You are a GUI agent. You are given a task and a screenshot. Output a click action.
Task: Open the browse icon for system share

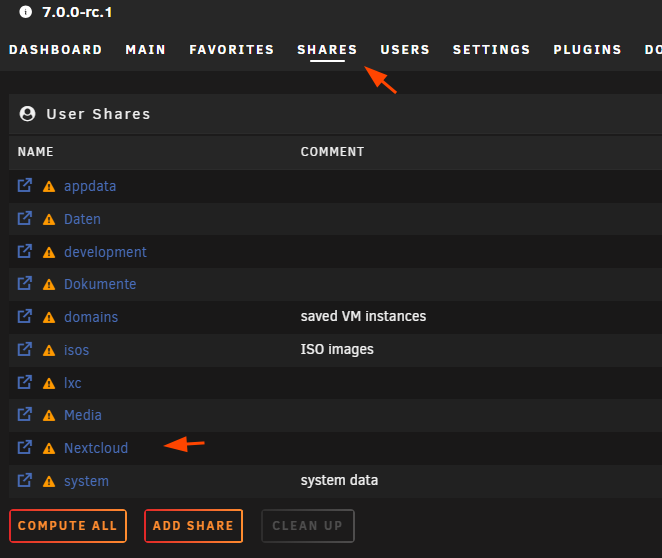(24, 480)
